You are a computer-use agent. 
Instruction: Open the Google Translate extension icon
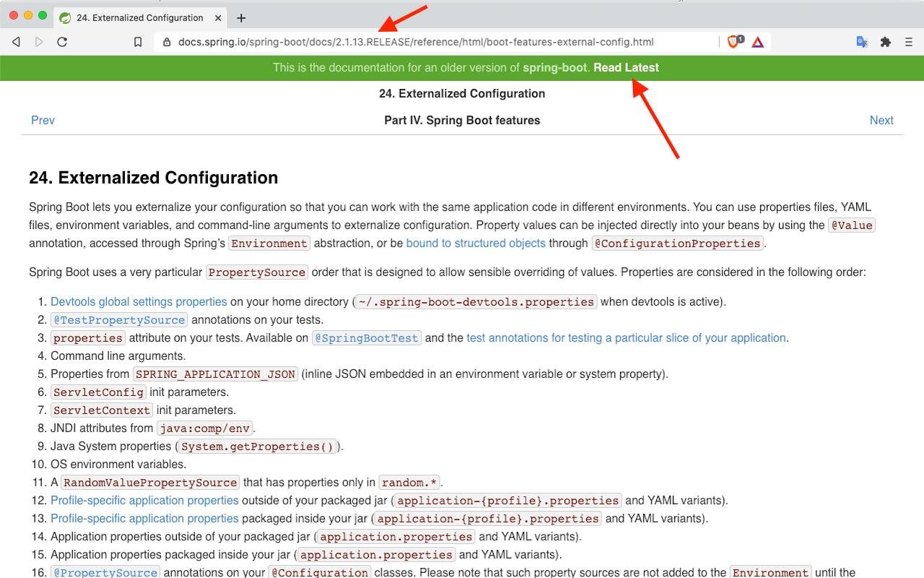862,42
